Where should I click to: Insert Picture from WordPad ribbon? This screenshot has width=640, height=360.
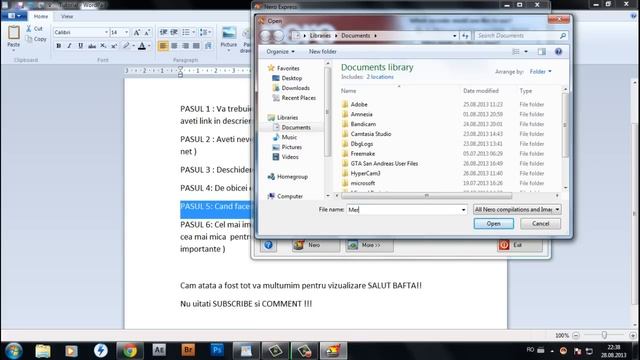[x=229, y=34]
